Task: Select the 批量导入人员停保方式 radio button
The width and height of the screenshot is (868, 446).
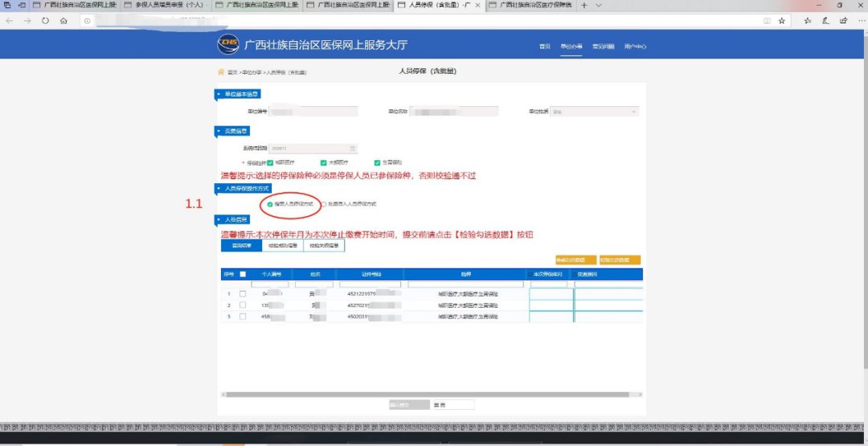Action: coord(324,204)
